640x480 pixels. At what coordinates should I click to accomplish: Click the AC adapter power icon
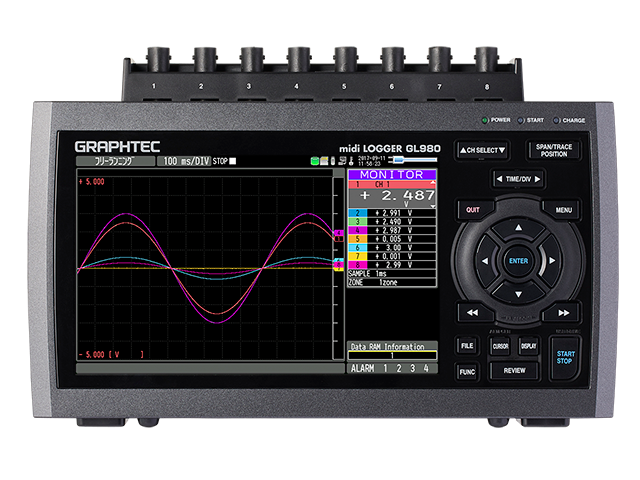pos(412,160)
